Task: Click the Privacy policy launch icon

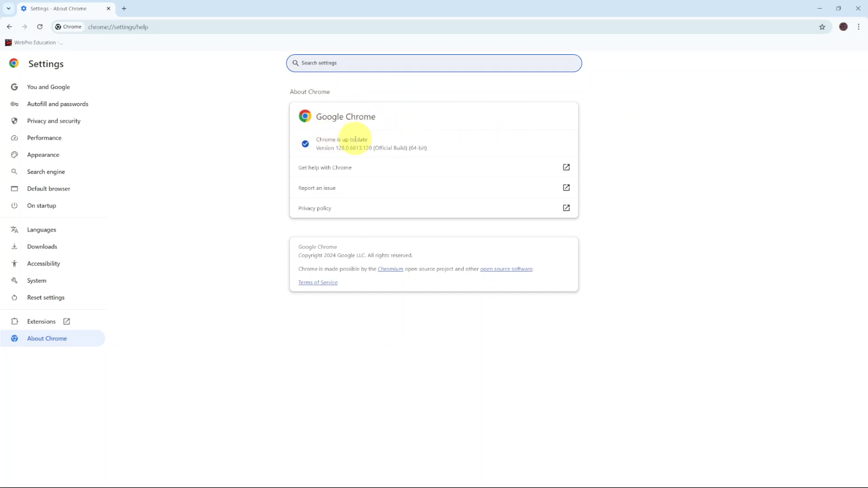Action: [566, 208]
